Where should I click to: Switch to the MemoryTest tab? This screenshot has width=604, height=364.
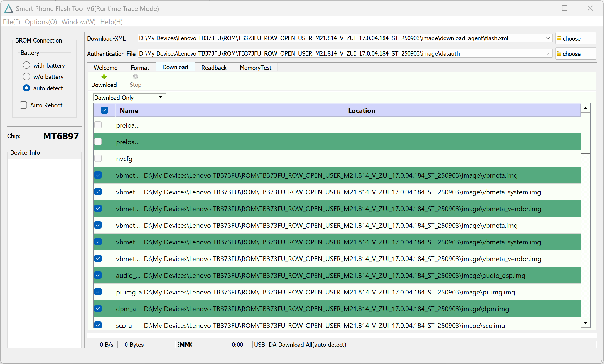click(255, 68)
